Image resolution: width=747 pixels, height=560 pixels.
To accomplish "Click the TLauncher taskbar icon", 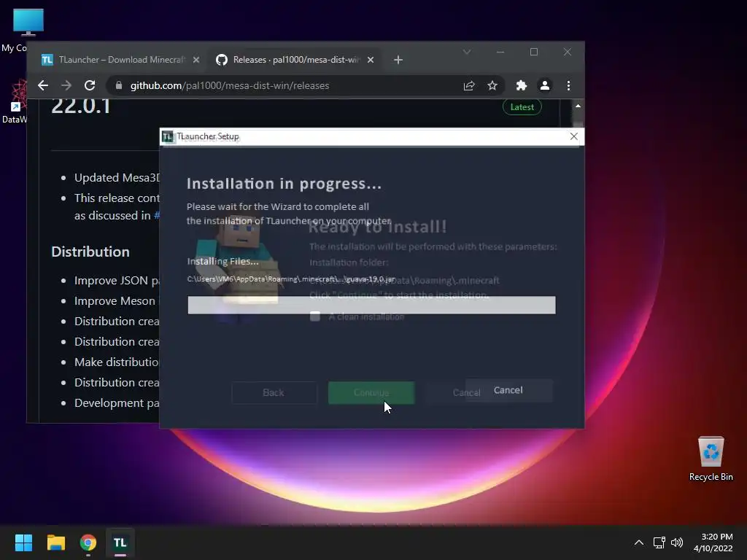I will click(x=120, y=542).
